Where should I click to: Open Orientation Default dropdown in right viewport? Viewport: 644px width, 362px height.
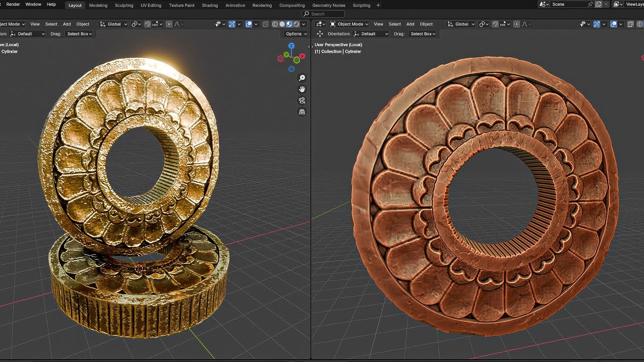pyautogui.click(x=370, y=34)
